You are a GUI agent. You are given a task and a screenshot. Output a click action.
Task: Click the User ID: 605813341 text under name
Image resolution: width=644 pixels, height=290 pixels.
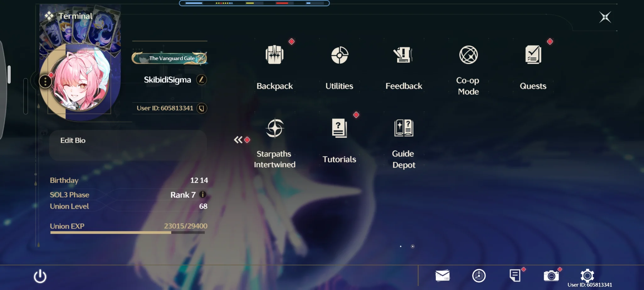pos(165,108)
